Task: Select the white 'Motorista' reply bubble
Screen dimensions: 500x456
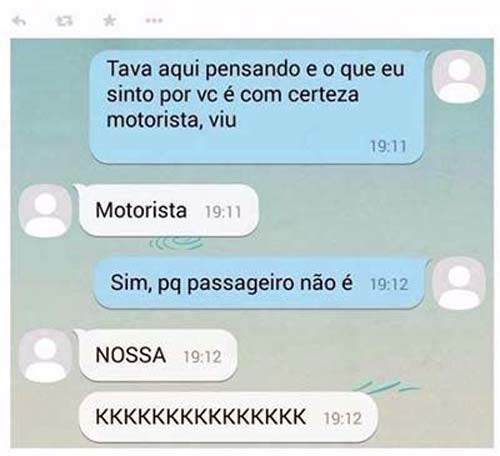Action: (168, 210)
